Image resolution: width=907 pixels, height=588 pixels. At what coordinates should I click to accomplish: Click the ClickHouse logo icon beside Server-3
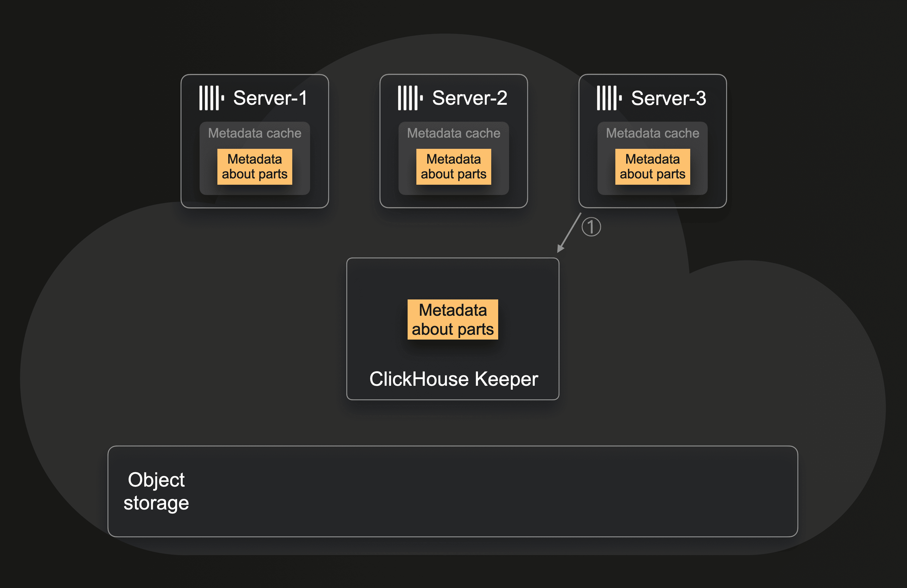pos(609,98)
